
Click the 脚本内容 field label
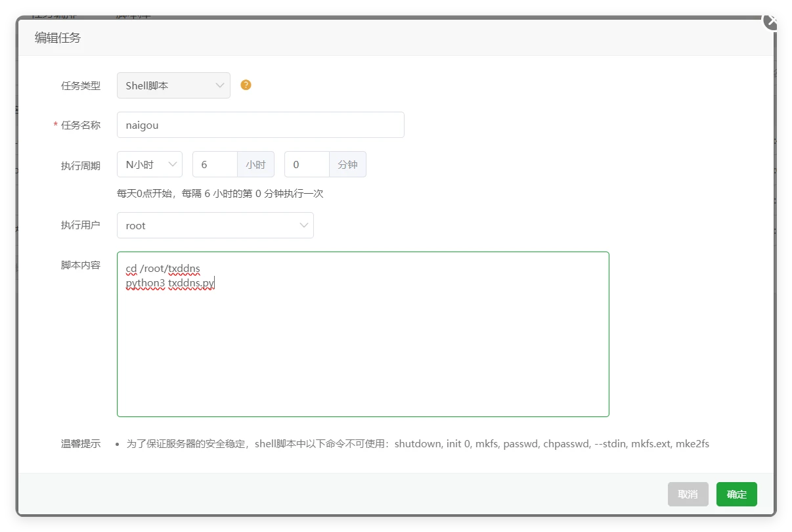80,265
